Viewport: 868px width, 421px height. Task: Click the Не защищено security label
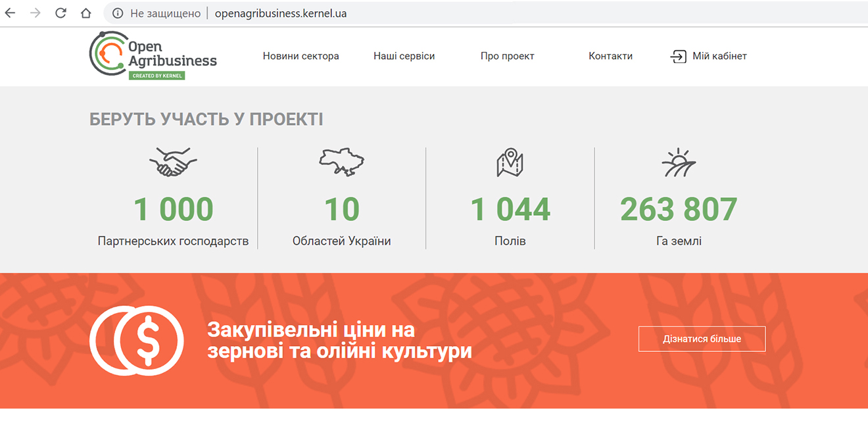(166, 13)
